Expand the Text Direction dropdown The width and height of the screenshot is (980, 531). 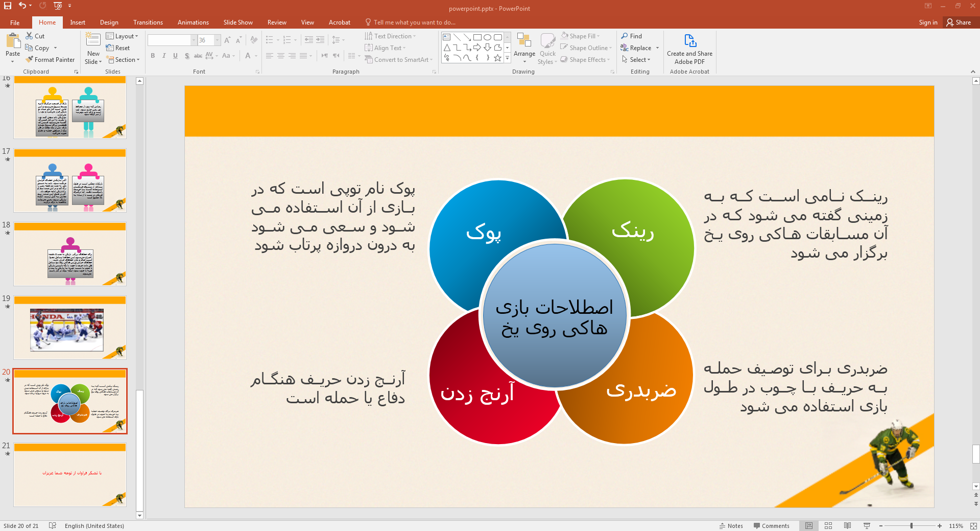click(x=390, y=36)
